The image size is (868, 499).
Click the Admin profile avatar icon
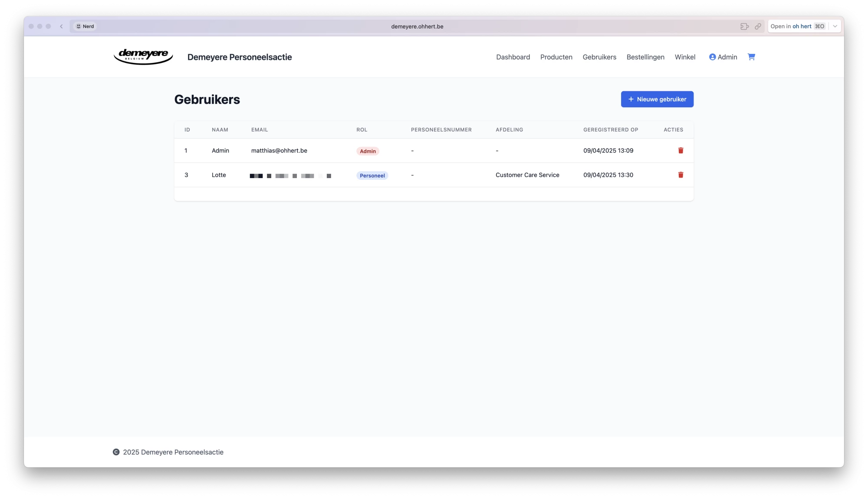click(x=712, y=57)
